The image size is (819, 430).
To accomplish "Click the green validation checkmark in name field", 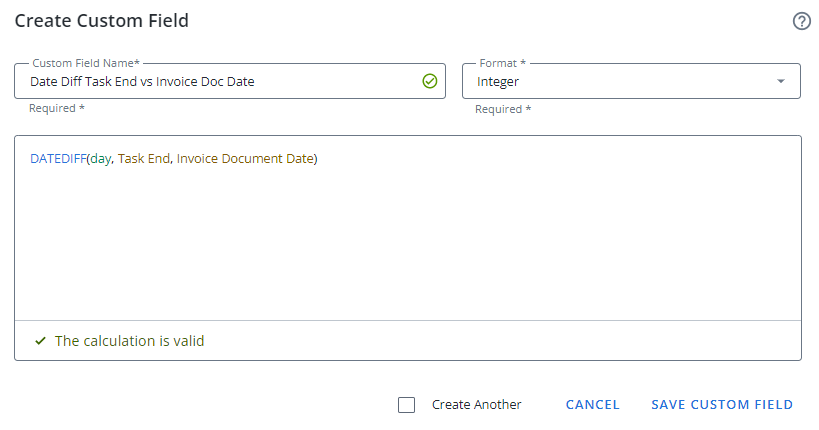I will point(430,82).
